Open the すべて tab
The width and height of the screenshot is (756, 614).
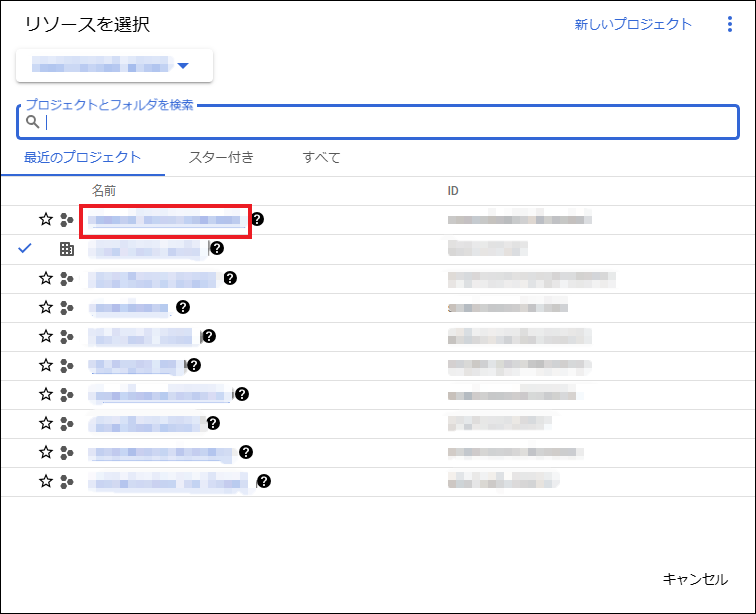coord(321,157)
